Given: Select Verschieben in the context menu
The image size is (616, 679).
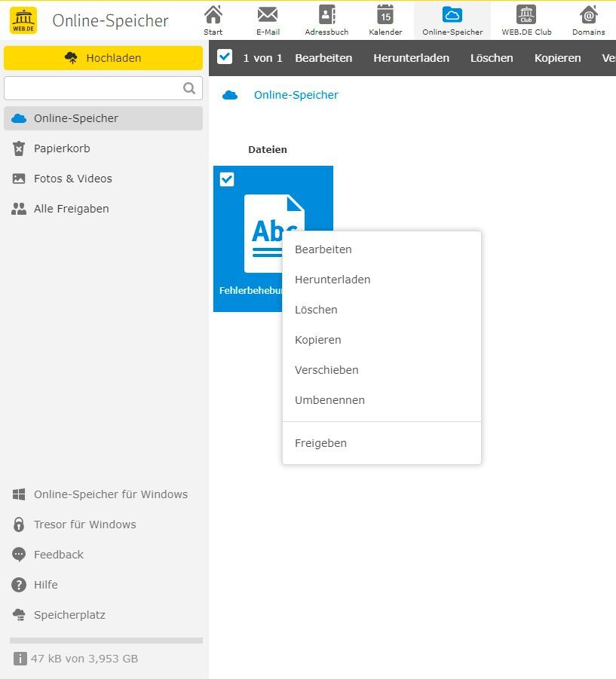Looking at the screenshot, I should click(326, 370).
